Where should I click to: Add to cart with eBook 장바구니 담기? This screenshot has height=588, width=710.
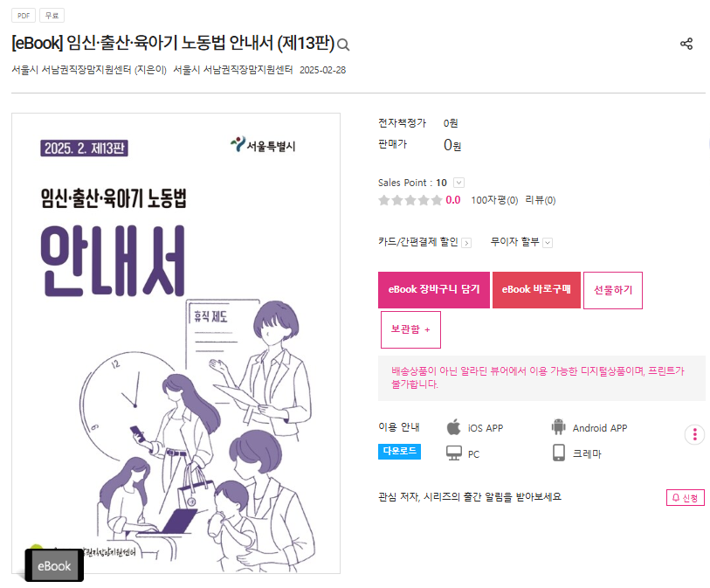[434, 290]
